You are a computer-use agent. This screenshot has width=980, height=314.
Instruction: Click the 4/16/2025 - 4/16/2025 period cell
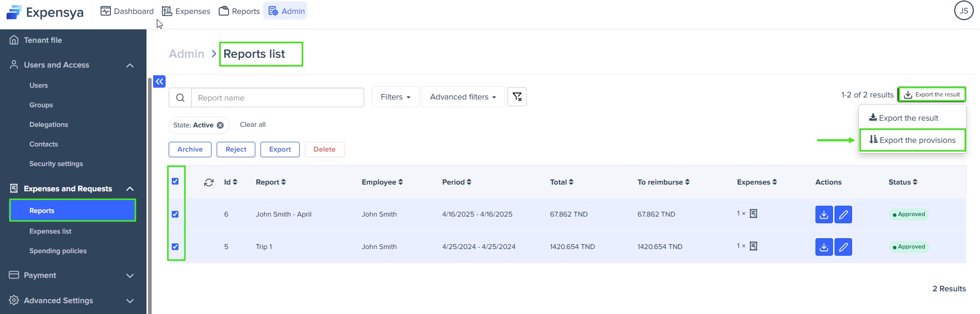point(477,214)
